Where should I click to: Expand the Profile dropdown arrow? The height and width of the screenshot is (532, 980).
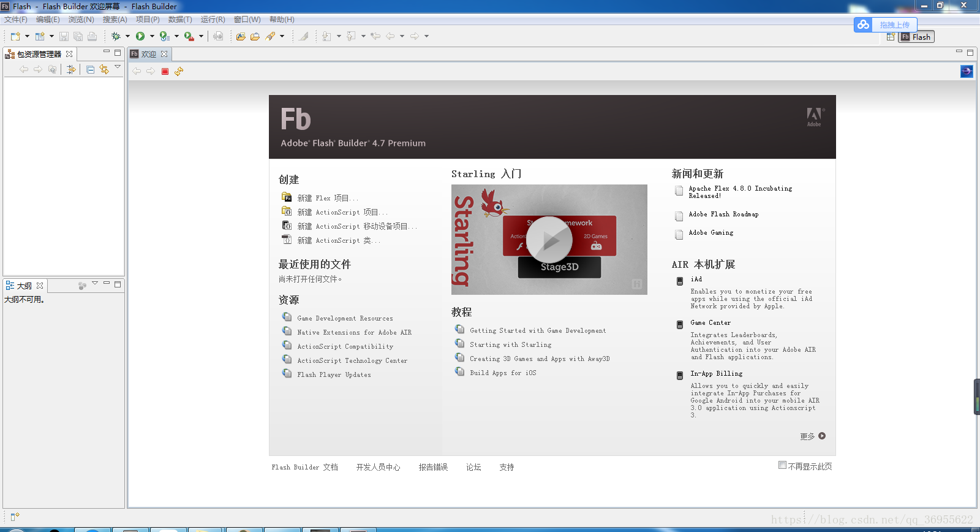tap(176, 36)
